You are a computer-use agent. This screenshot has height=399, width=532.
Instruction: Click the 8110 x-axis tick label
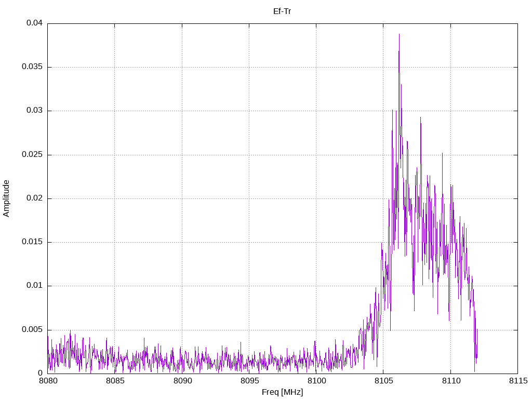[450, 381]
